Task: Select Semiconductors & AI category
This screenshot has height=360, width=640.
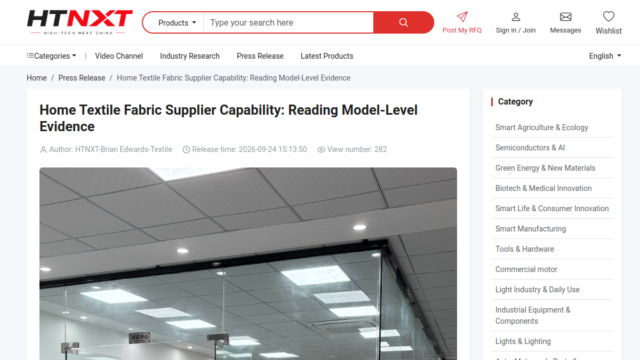Action: click(x=530, y=148)
